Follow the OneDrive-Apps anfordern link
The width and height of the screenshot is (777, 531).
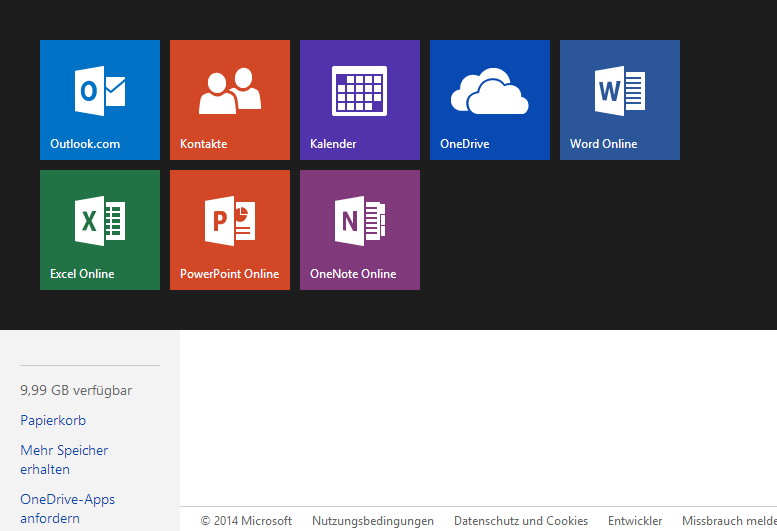coord(67,509)
